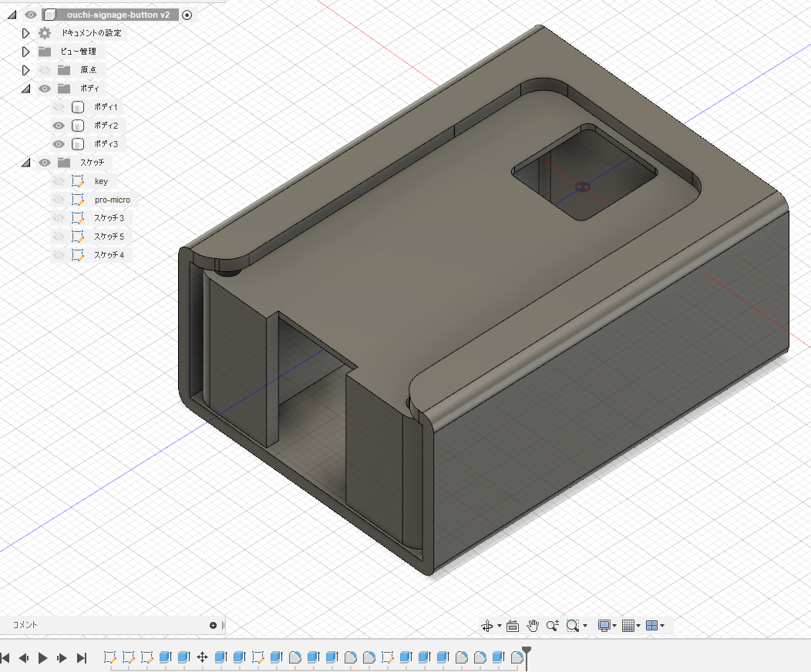The height and width of the screenshot is (672, 811).
Task: Click the Look At icon
Action: point(513,626)
